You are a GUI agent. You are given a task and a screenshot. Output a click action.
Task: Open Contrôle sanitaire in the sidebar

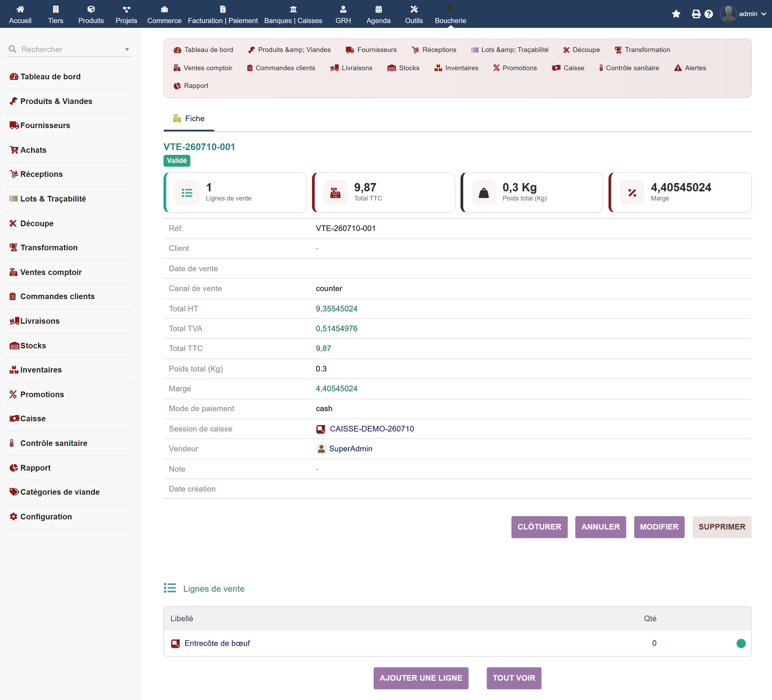point(54,443)
